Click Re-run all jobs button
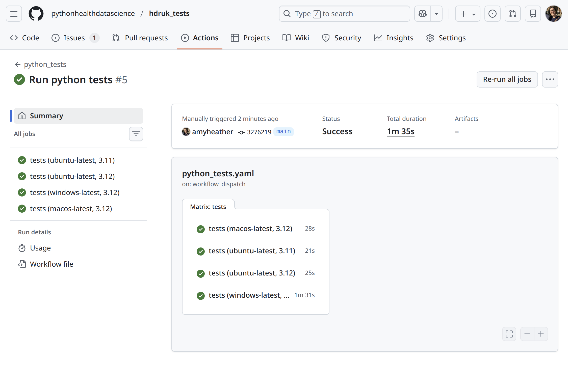Image resolution: width=568 pixels, height=392 pixels. (x=507, y=79)
